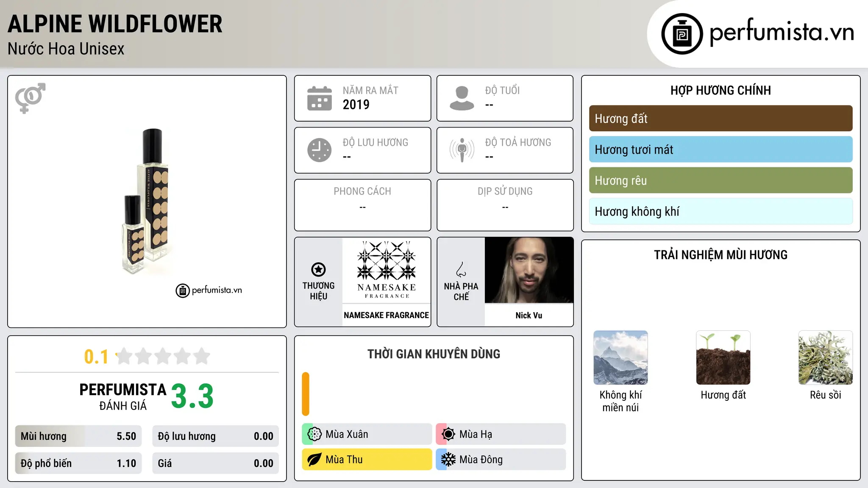Click the green 3.3 Perfumista score
Viewport: 868px width, 488px height.
[x=192, y=396]
